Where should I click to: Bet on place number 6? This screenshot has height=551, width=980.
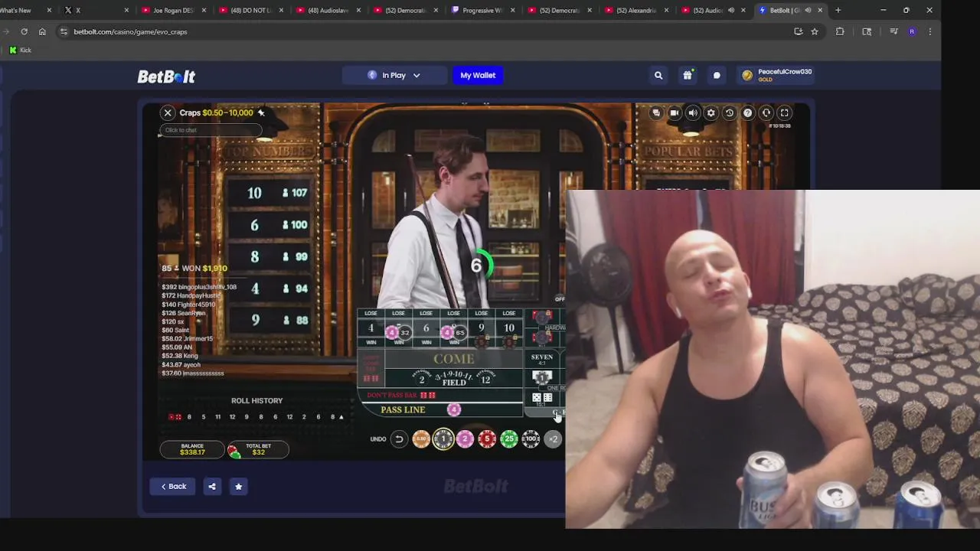426,328
